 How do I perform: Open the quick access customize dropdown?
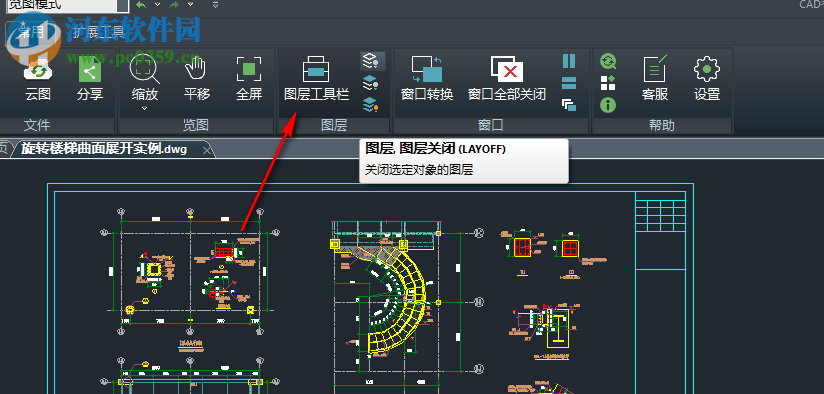(215, 5)
